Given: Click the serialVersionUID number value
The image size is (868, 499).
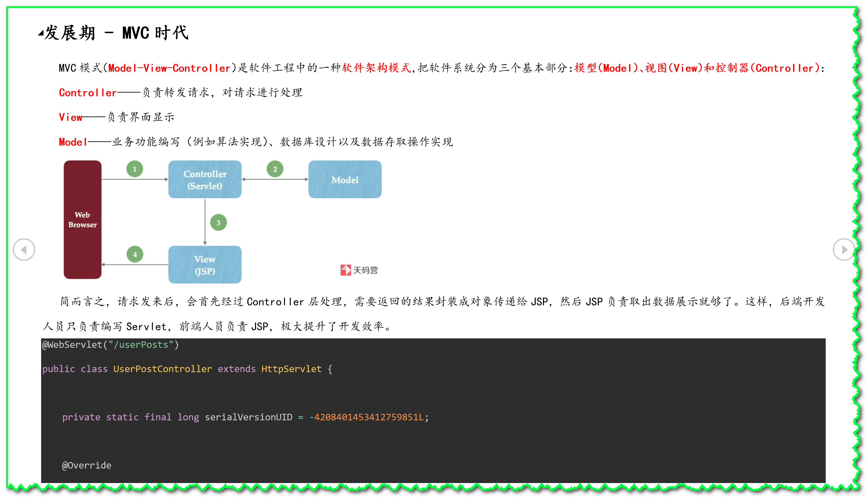Looking at the screenshot, I should coord(366,417).
